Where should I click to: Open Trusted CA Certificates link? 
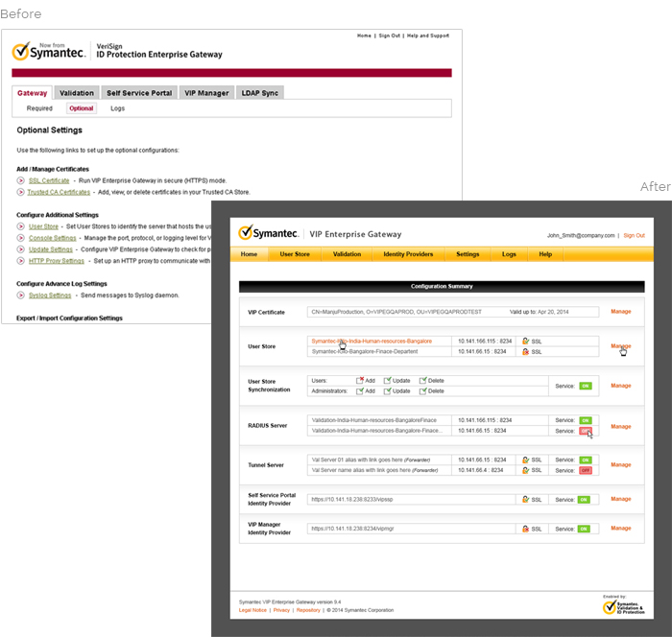click(x=59, y=192)
